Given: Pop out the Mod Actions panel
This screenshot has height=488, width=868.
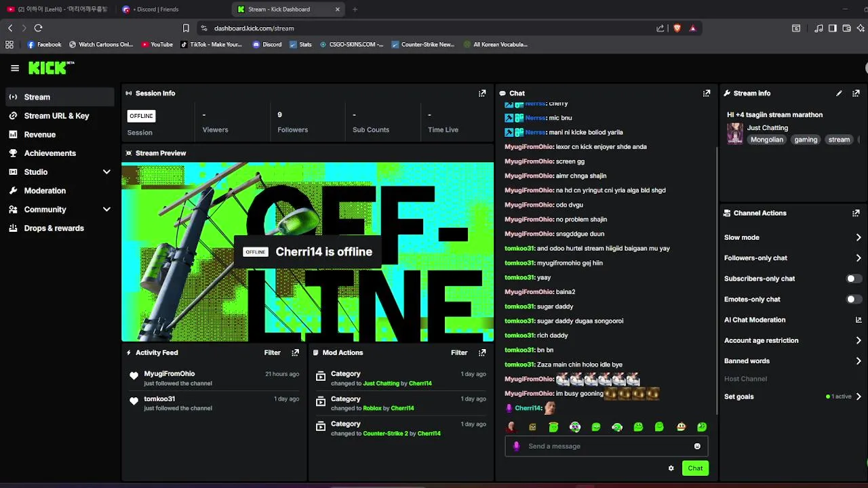Looking at the screenshot, I should tap(482, 352).
